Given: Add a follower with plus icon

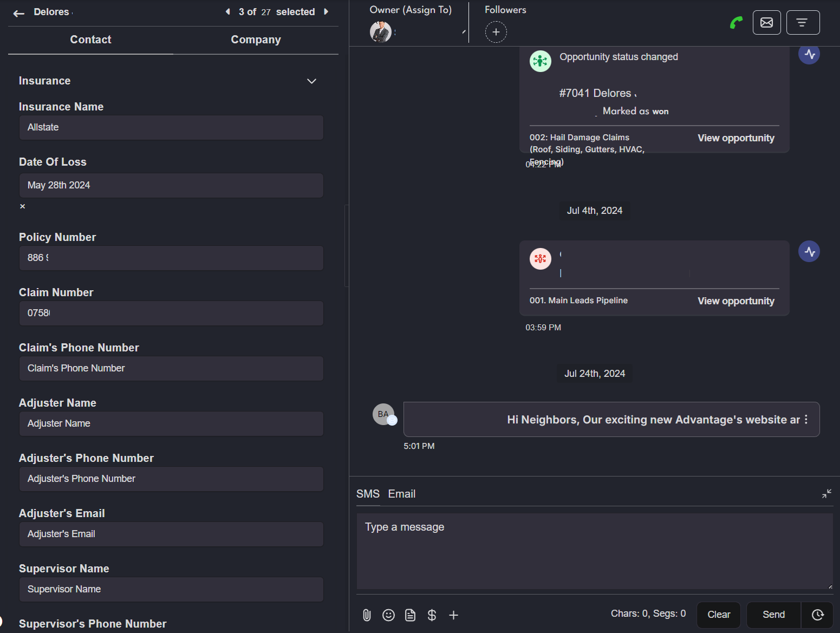Looking at the screenshot, I should (x=496, y=32).
